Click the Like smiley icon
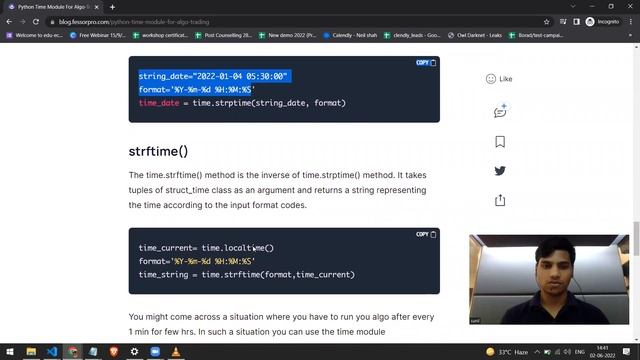Screen dimensions: 640x360 (491, 79)
